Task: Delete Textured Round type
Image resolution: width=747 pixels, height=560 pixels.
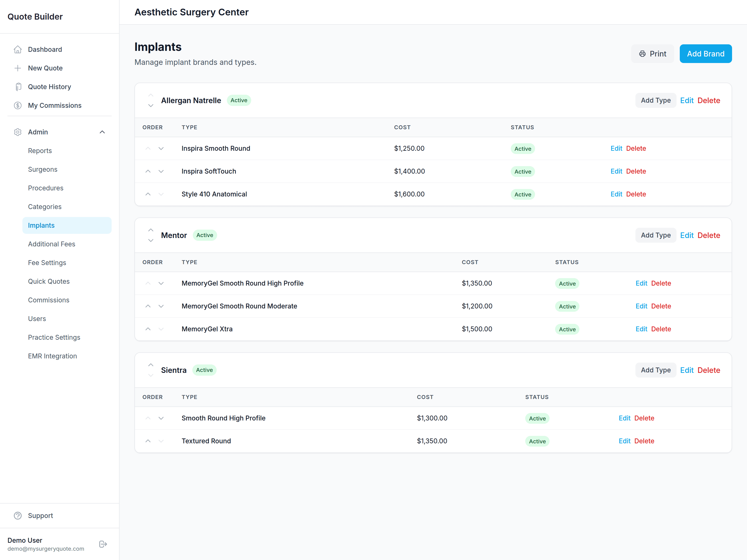Action: [x=644, y=441]
